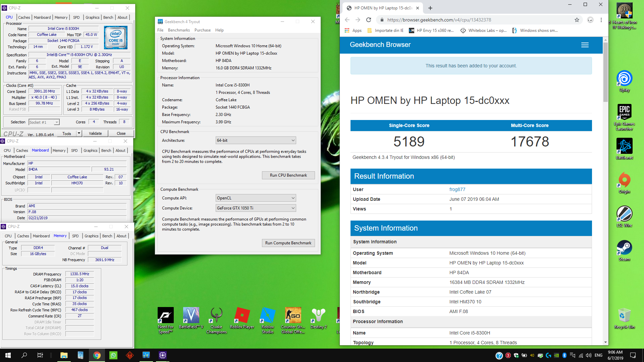The width and height of the screenshot is (644, 362).
Task: Open a new Chrome tab
Action: [x=430, y=8]
